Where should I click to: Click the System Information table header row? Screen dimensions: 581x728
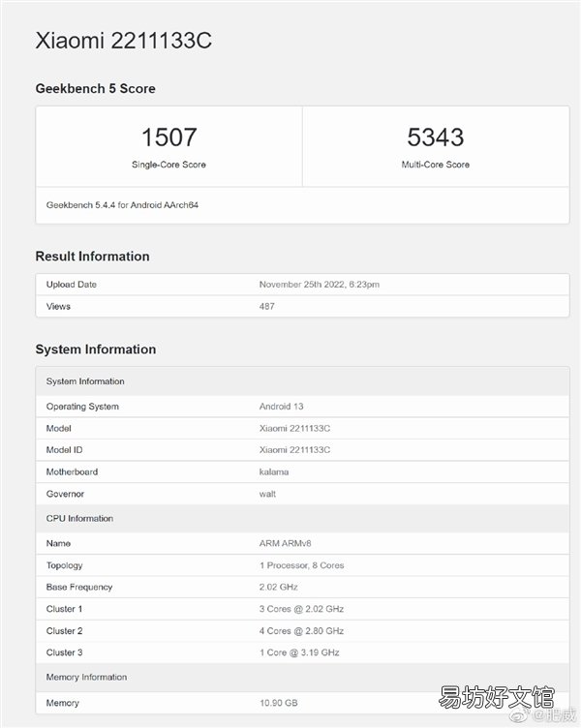pos(303,381)
